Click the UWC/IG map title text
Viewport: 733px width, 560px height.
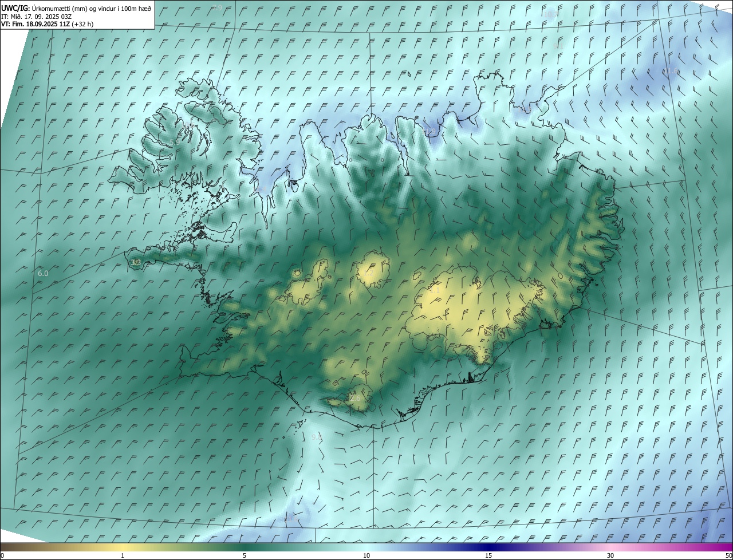click(x=77, y=8)
